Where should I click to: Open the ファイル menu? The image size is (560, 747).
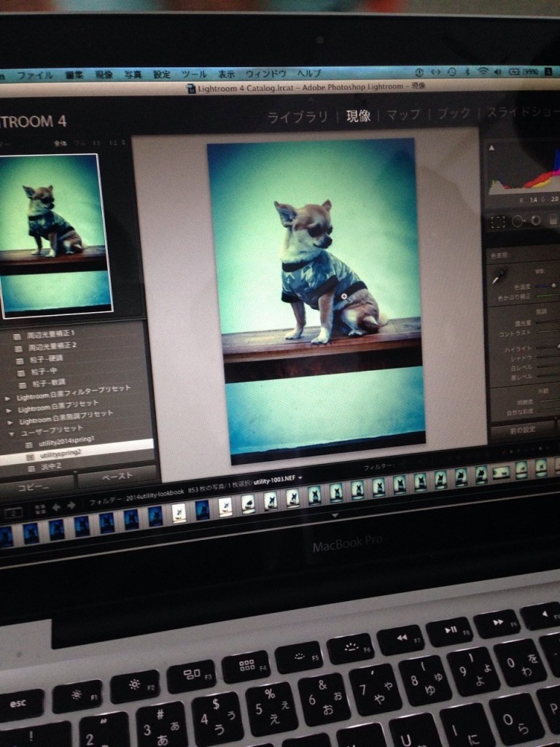34,76
